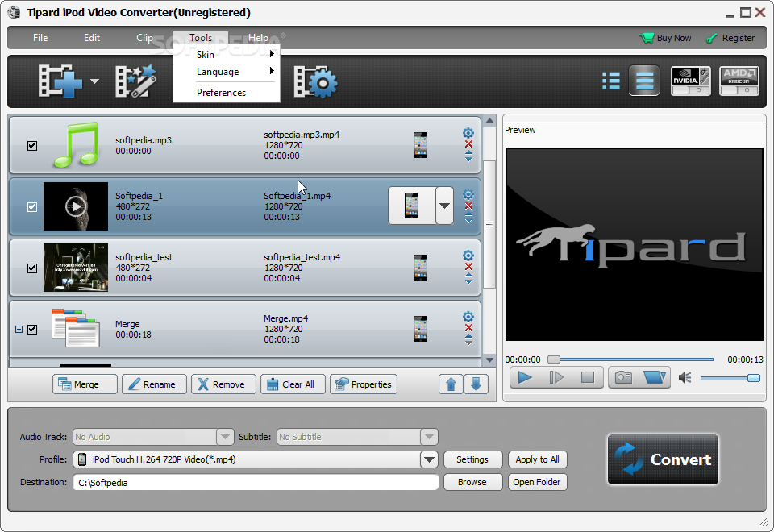Switch to detailed list view icon

point(611,81)
